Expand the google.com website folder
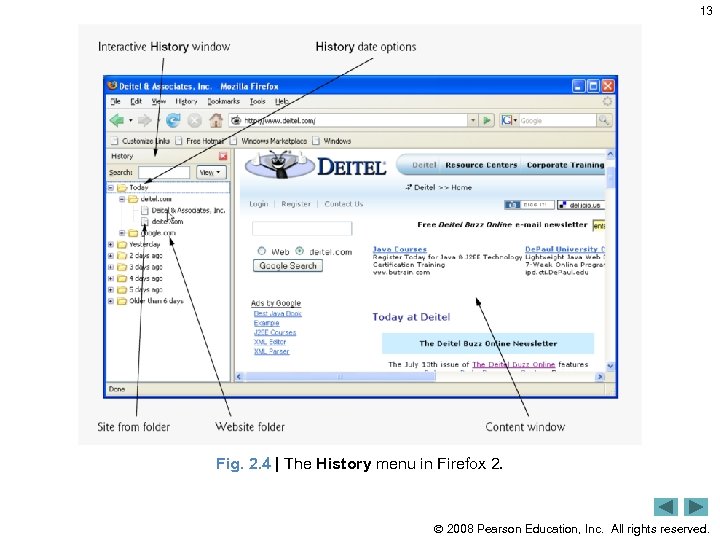Viewport: 720px width, 540px height. [122, 233]
